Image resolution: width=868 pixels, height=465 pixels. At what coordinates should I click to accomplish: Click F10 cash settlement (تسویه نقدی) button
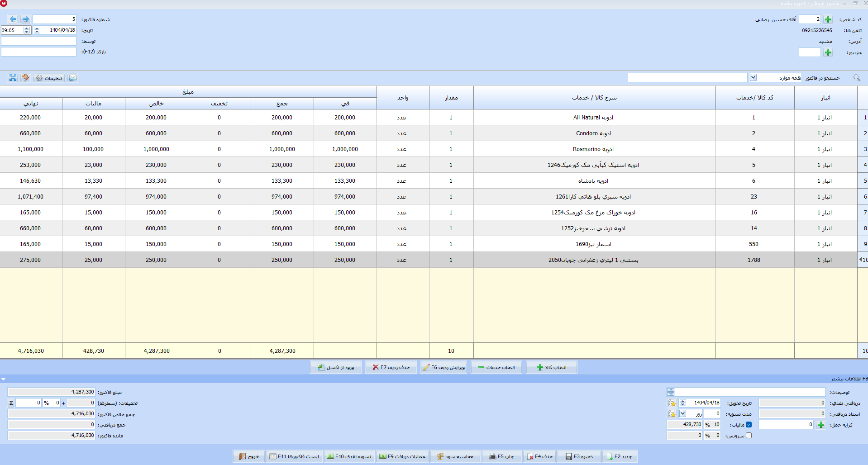tap(349, 456)
